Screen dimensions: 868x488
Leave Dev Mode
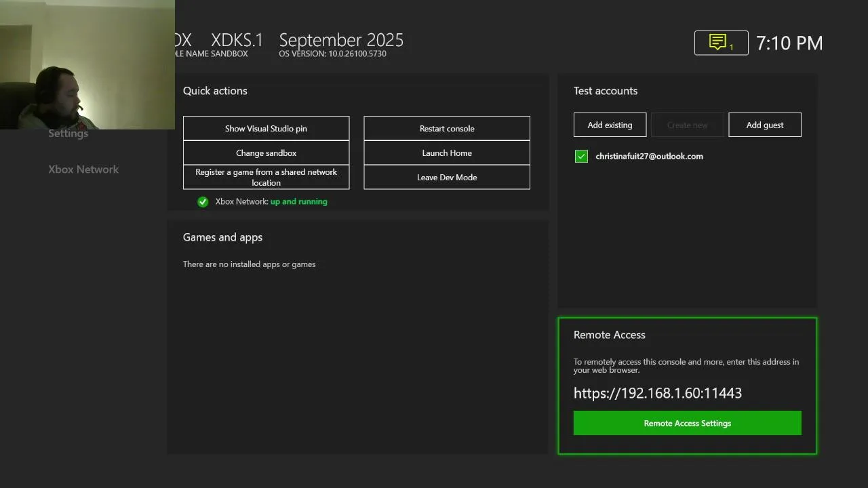click(447, 178)
